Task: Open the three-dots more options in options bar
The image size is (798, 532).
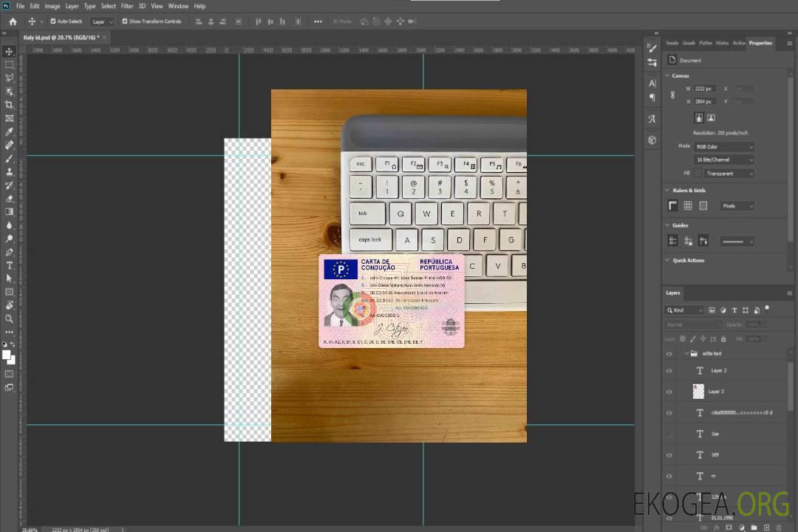Action: 318,21
